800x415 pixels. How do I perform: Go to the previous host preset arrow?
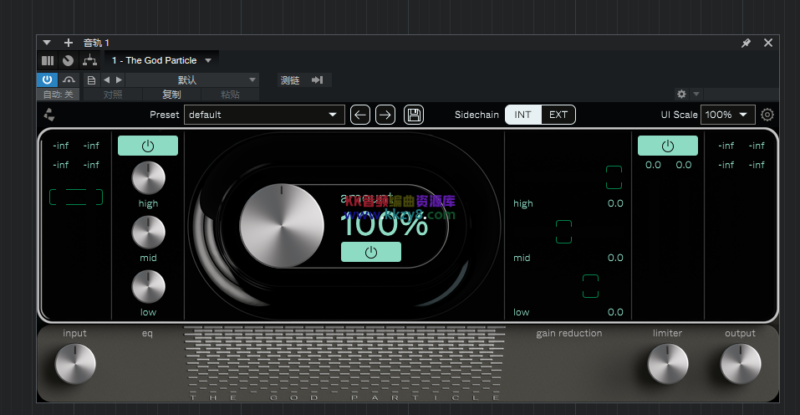pos(107,80)
